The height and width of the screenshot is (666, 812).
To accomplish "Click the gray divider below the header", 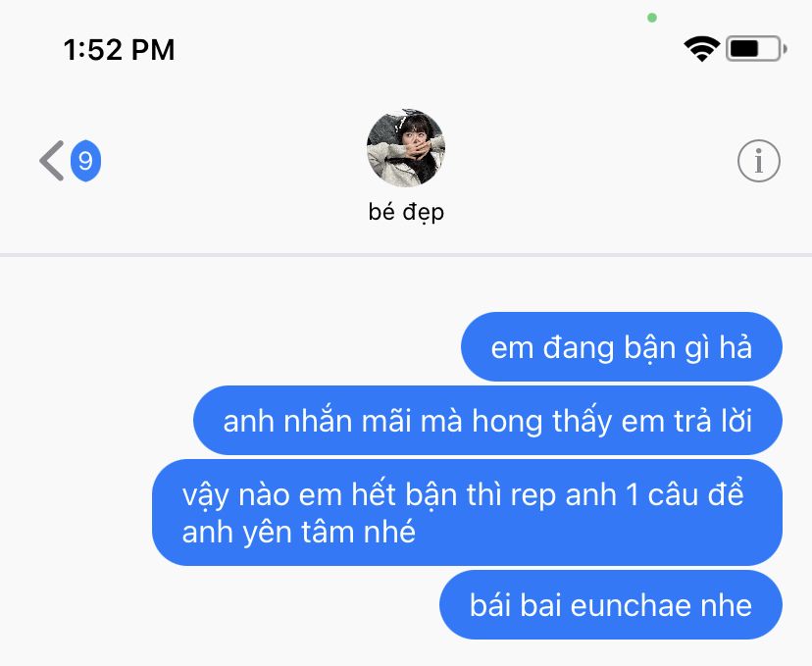I will pyautogui.click(x=406, y=255).
